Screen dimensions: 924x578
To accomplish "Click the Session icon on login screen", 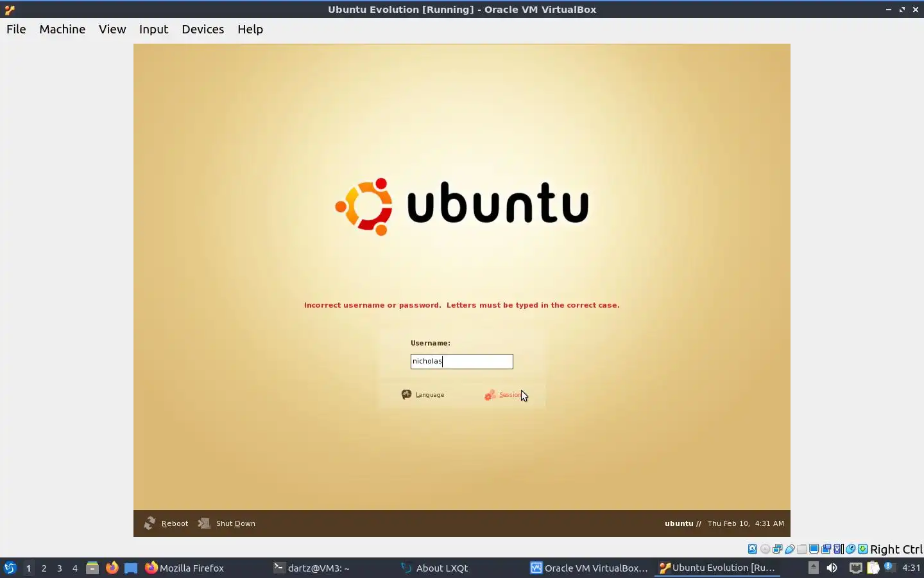I will [490, 395].
